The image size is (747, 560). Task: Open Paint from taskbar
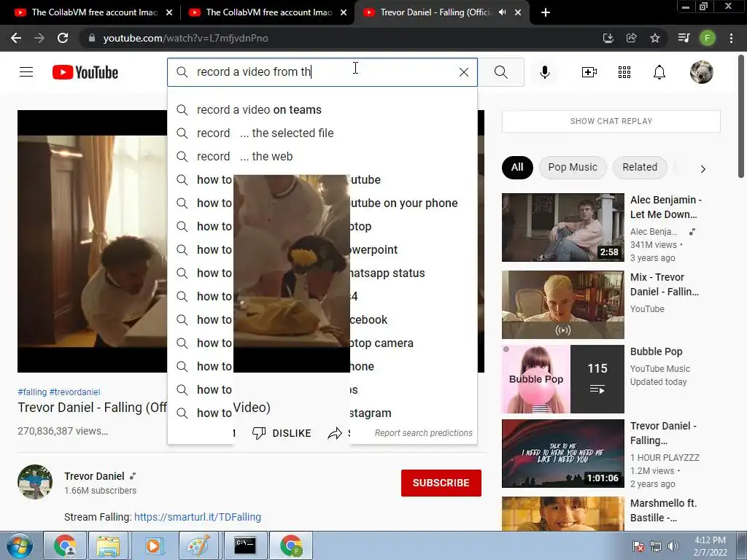tap(198, 545)
